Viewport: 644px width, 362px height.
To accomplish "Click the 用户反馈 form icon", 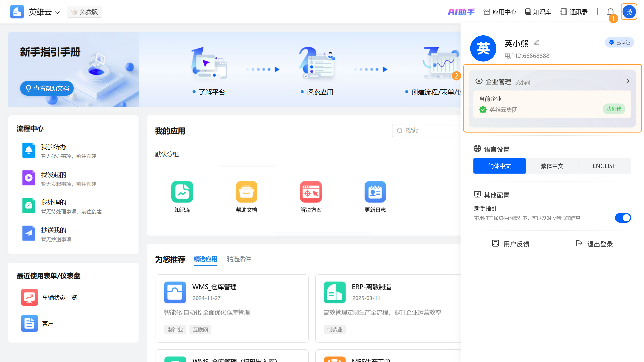I will click(x=495, y=243).
